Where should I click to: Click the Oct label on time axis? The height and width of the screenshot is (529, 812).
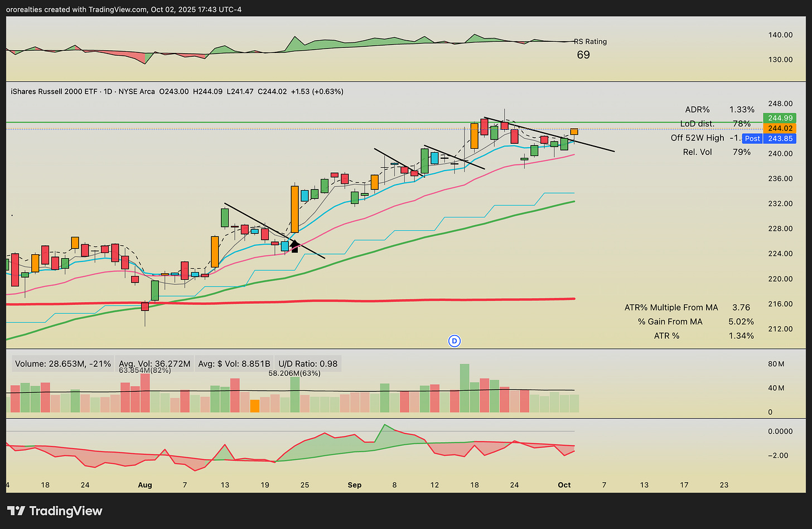pos(564,485)
